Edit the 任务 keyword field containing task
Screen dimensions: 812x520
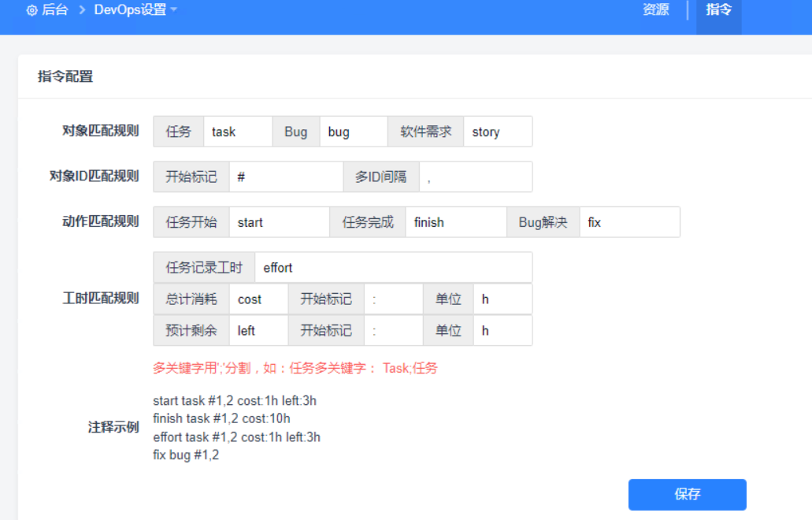pos(238,132)
